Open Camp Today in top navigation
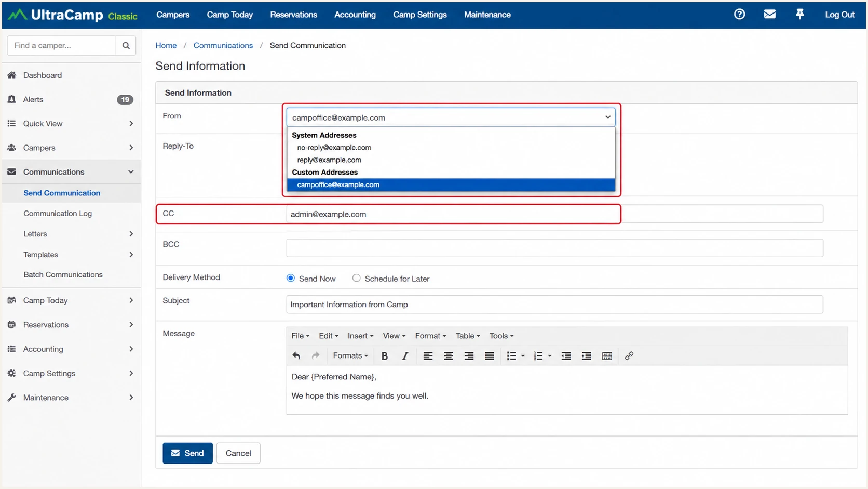 tap(229, 15)
